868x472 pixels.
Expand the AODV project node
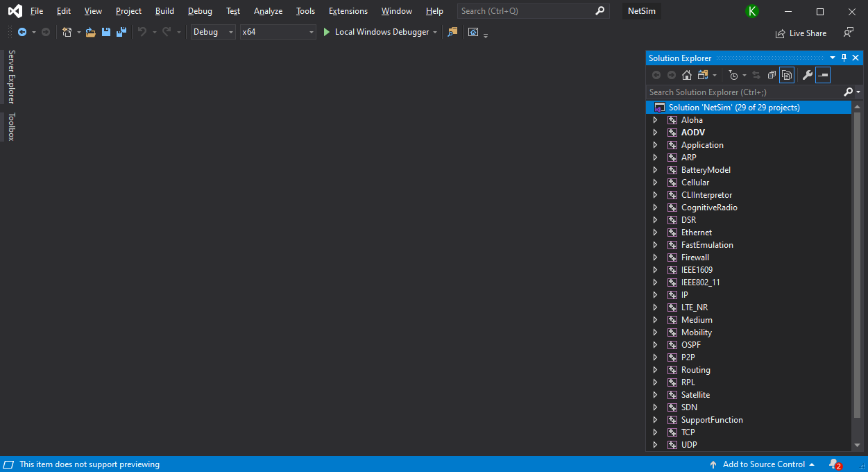point(655,133)
